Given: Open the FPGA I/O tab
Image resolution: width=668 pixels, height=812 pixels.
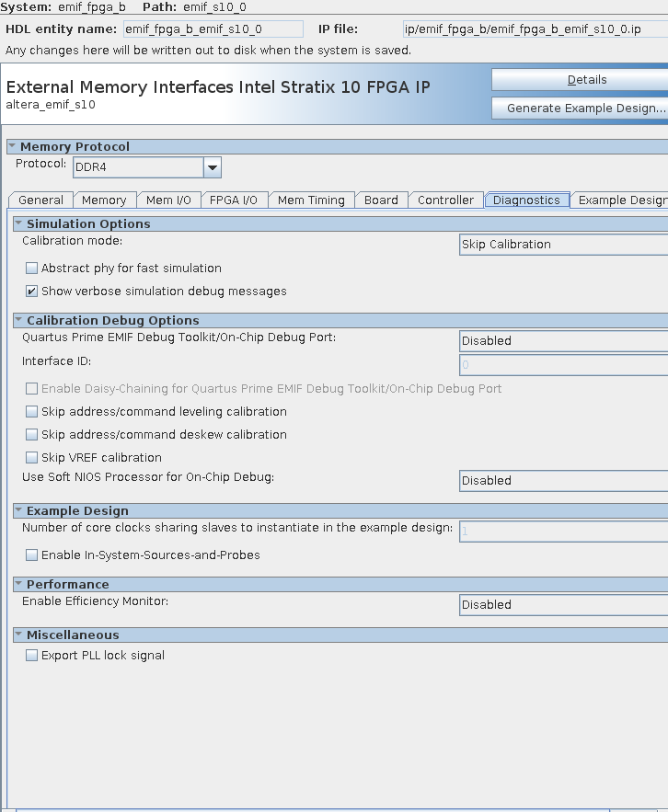Looking at the screenshot, I should point(234,200).
